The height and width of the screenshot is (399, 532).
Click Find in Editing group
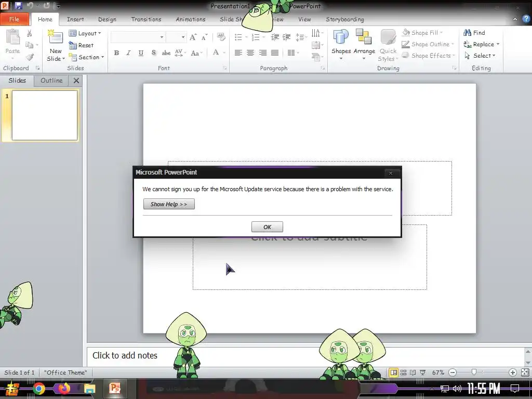click(474, 33)
